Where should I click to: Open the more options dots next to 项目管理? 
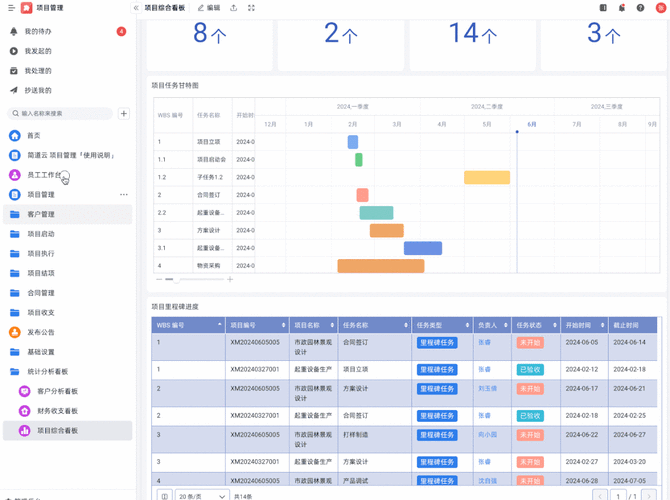pyautogui.click(x=124, y=195)
